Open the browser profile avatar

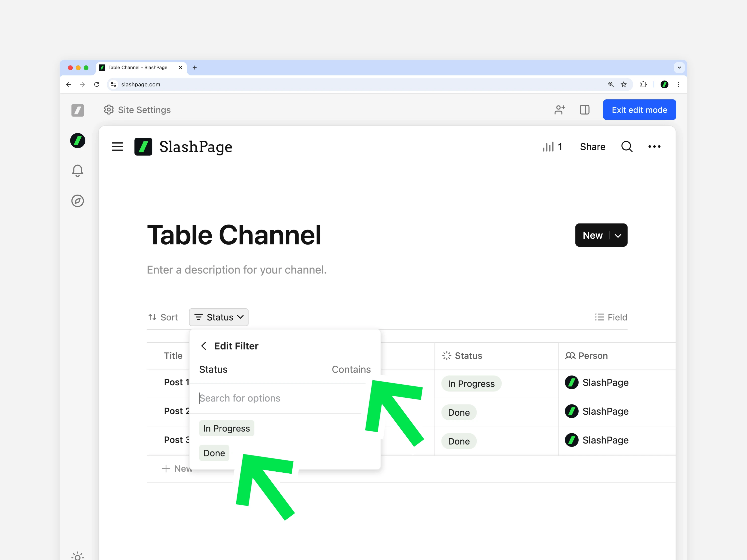(x=664, y=84)
